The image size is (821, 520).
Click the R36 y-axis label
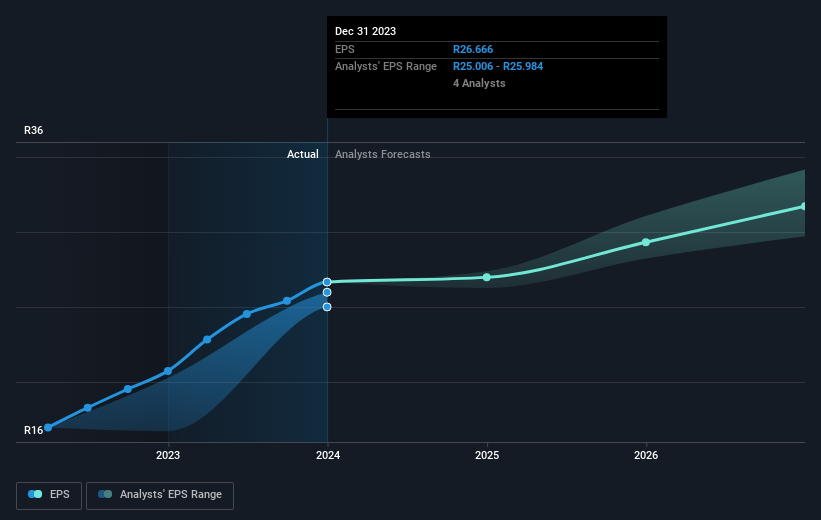point(34,130)
